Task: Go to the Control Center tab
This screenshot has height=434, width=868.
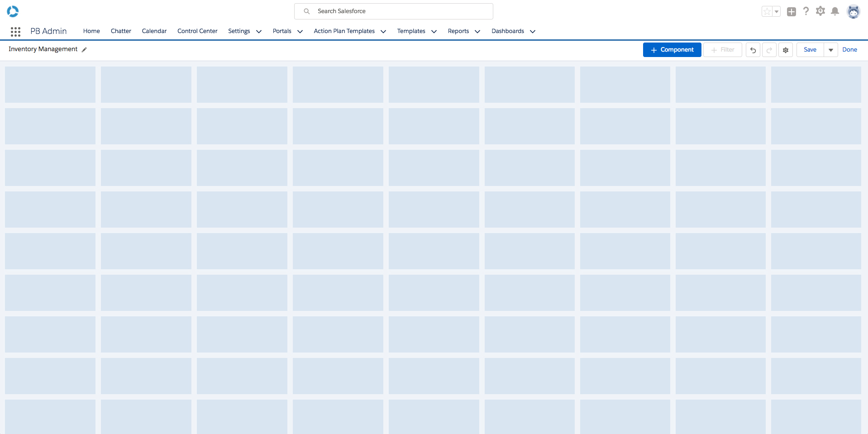Action: click(x=197, y=31)
